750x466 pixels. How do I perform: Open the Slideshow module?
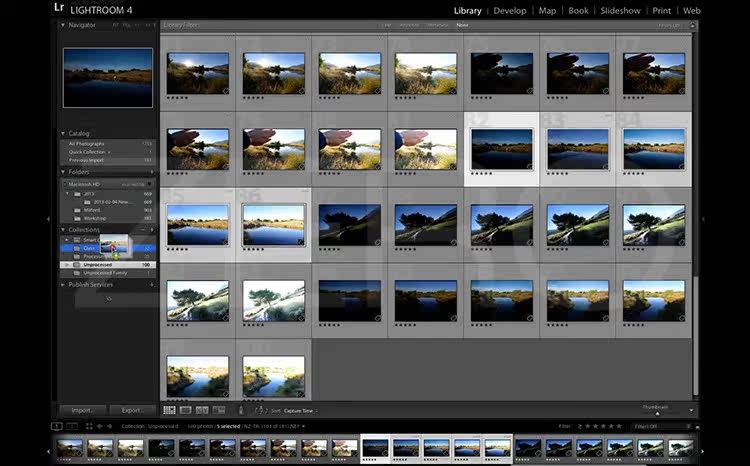(620, 11)
